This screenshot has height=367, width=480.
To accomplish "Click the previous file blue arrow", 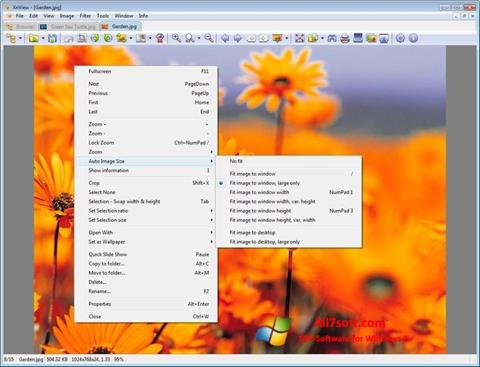I will pos(225,38).
